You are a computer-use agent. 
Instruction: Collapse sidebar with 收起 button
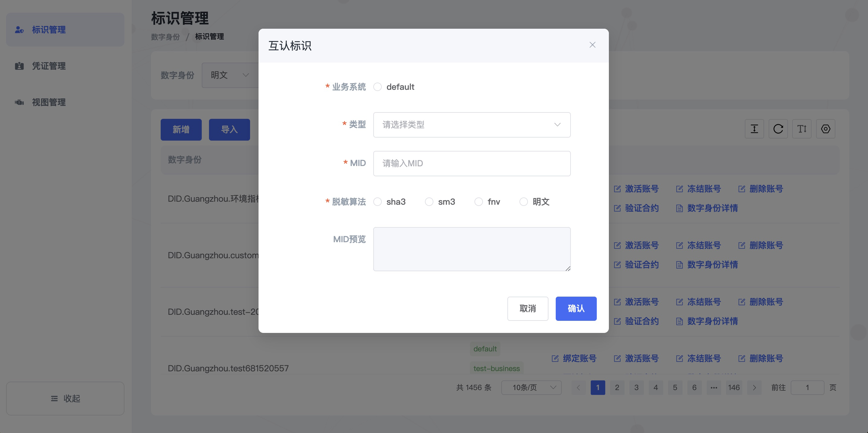tap(65, 399)
